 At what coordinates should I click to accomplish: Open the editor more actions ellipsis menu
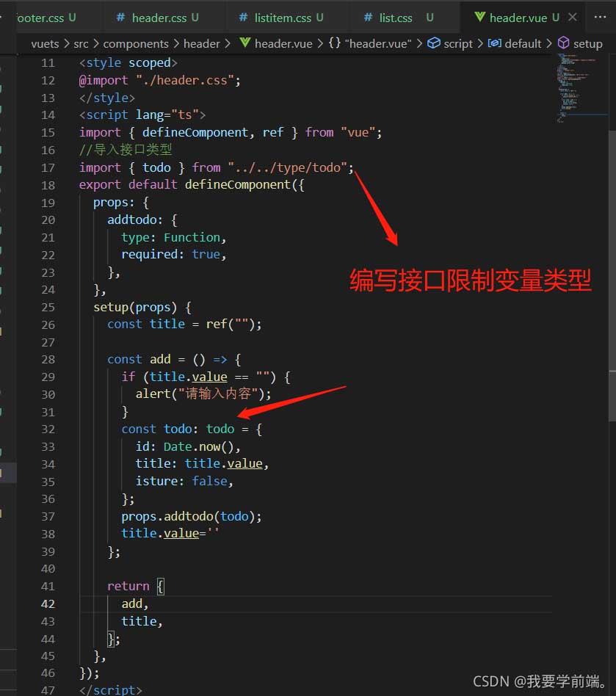tap(600, 17)
